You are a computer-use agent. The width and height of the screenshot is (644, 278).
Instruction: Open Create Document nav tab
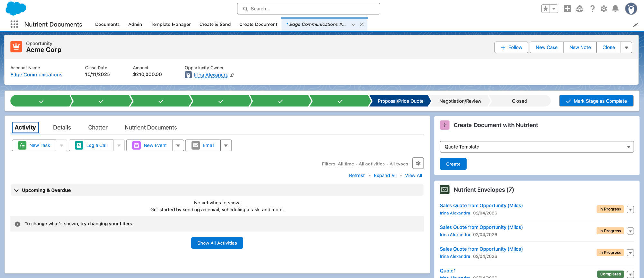258,25
